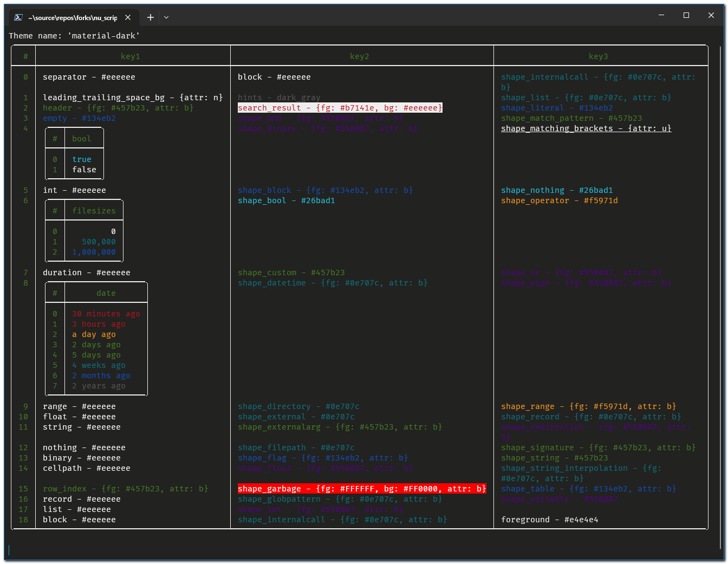Screen dimensions: 728x564
Task: Click the '2 months ago' date entry
Action: 101,375
